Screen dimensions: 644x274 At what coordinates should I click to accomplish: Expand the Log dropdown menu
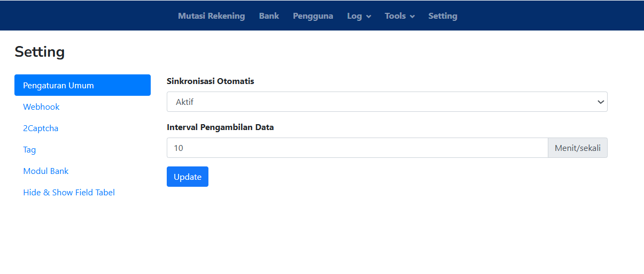point(359,16)
